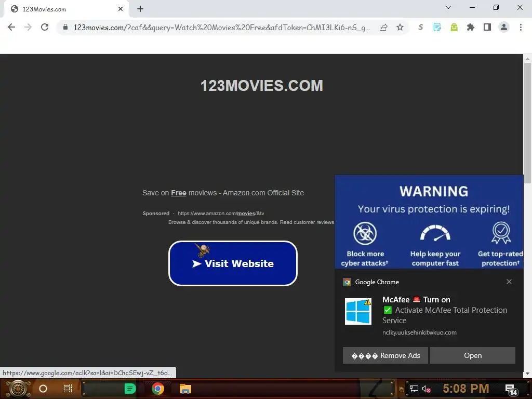Open Chrome three-dot menu
Screen dimensions: 532x399
521,27
